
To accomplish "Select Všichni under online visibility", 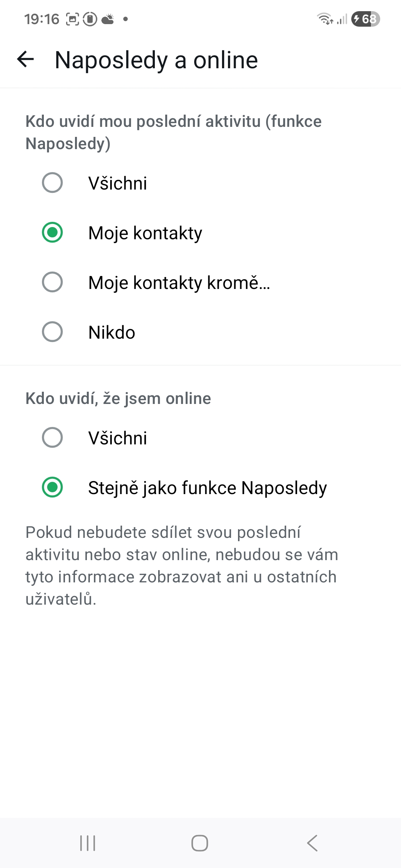I will [x=52, y=438].
